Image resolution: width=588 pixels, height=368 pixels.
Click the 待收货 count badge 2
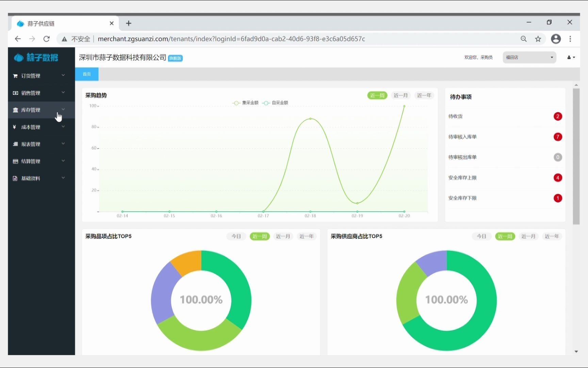(557, 116)
